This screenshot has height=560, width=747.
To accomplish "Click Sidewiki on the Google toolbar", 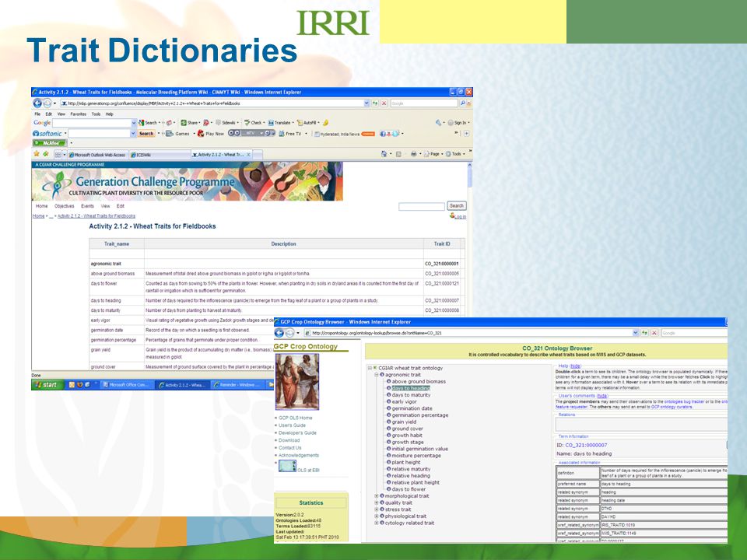I will pyautogui.click(x=226, y=122).
